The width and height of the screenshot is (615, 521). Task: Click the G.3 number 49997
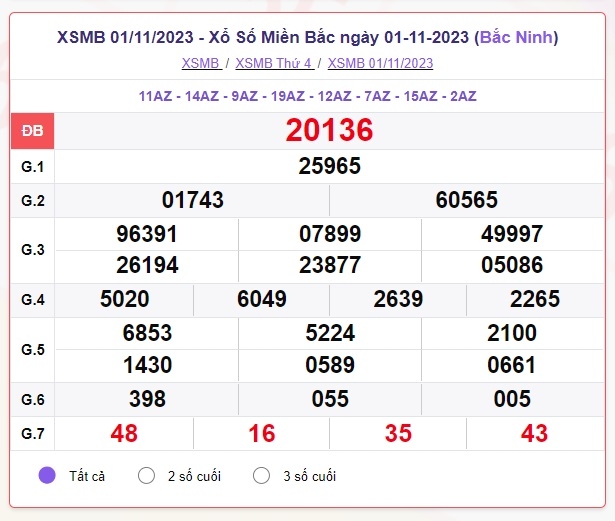[512, 234]
